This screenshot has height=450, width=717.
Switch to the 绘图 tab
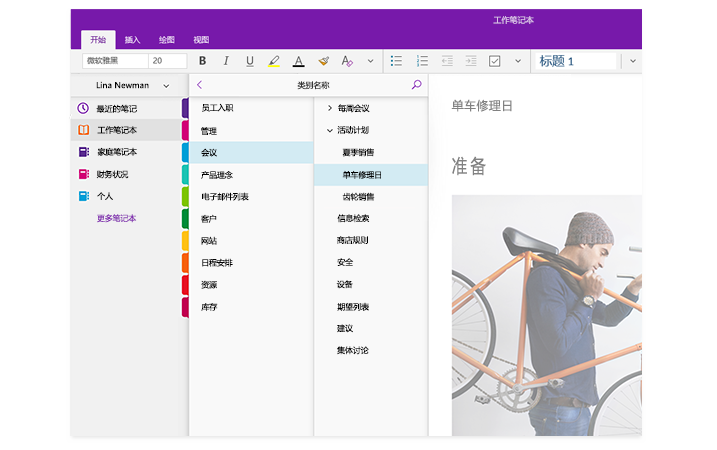tap(167, 40)
